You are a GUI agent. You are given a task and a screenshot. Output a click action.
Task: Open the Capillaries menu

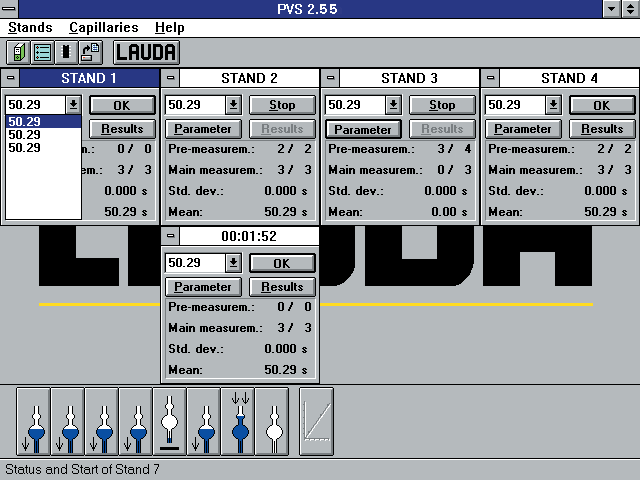[x=104, y=28]
